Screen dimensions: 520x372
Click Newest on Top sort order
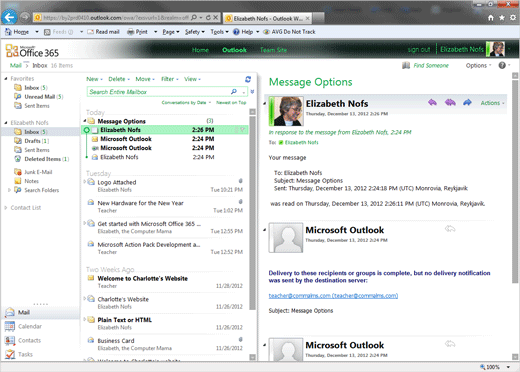pos(231,102)
